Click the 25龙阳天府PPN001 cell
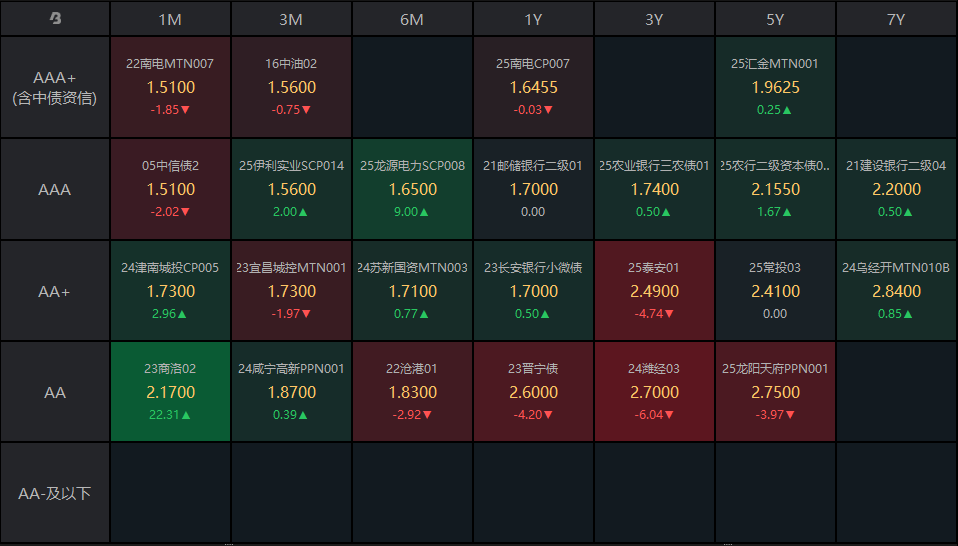Image resolution: width=958 pixels, height=546 pixels. [x=775, y=392]
